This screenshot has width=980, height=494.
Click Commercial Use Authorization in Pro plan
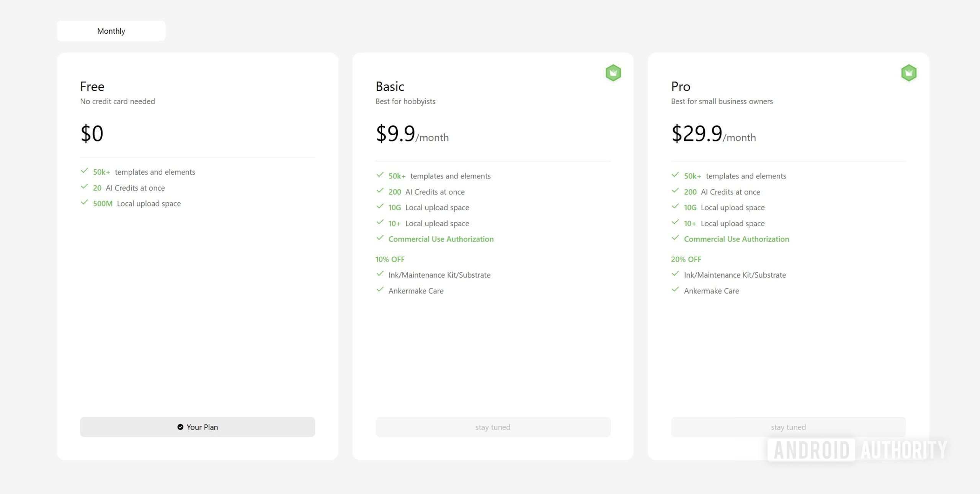click(x=736, y=239)
